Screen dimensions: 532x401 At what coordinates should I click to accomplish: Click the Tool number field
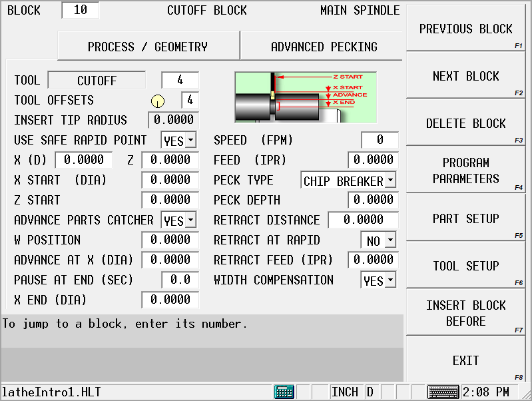click(180, 80)
